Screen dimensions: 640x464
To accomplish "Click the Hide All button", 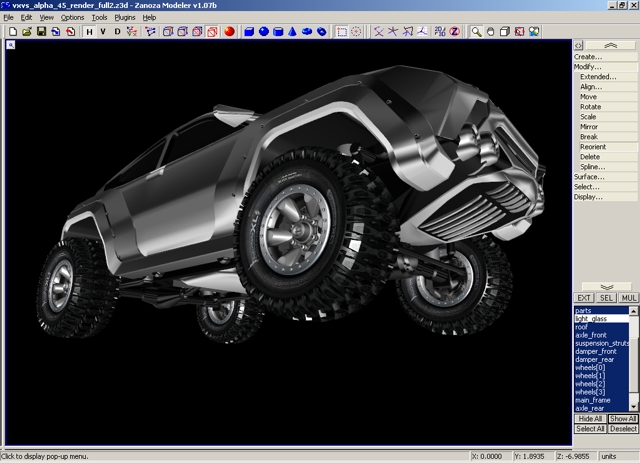I will click(590, 418).
